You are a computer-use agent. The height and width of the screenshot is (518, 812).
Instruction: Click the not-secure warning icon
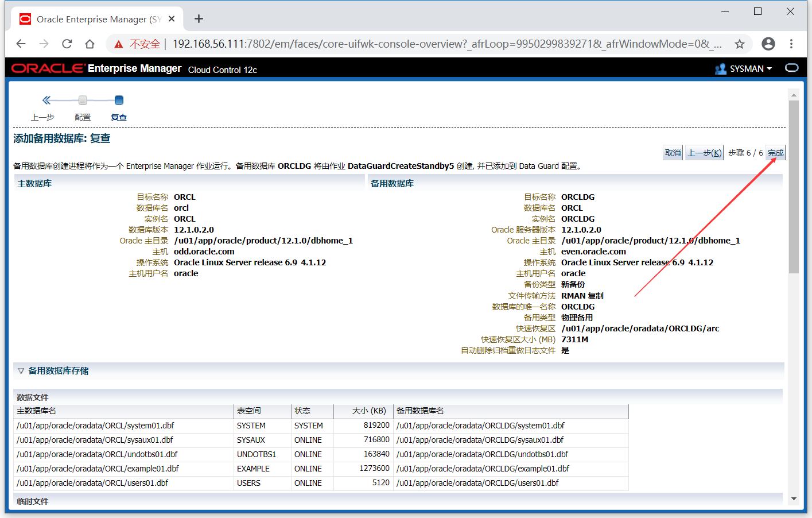(119, 44)
